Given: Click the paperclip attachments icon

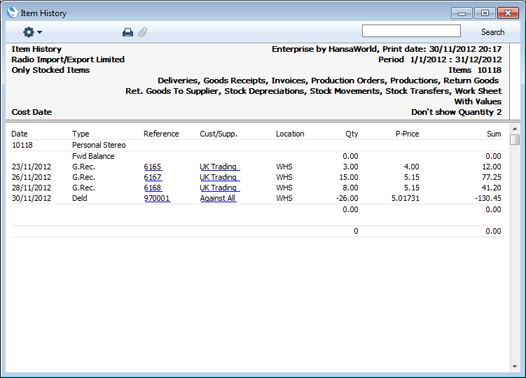Looking at the screenshot, I should coord(143,32).
